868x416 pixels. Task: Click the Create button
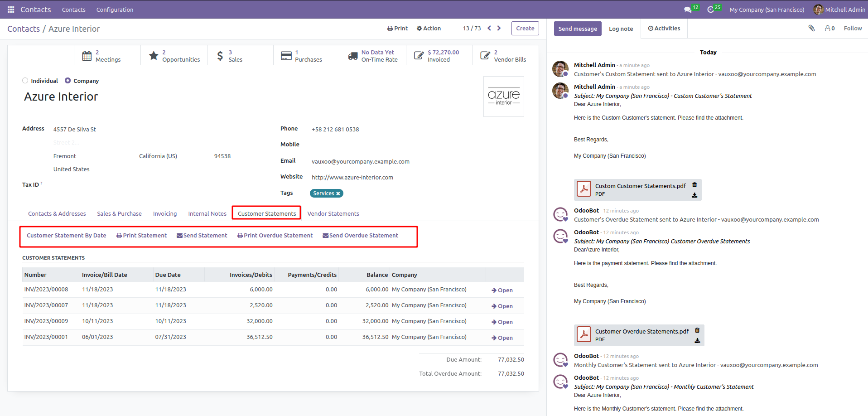point(525,28)
